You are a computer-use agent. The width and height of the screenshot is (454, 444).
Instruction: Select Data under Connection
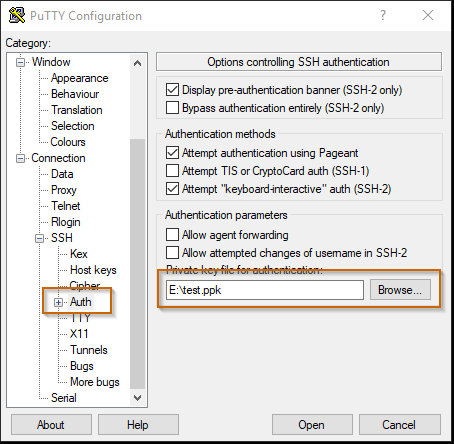(x=62, y=174)
